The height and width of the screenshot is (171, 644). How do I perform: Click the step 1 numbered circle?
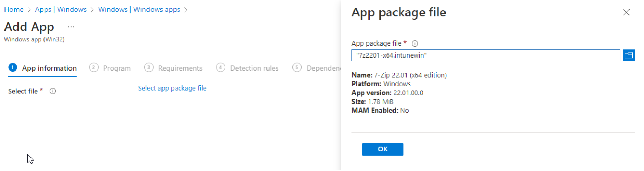(x=13, y=68)
